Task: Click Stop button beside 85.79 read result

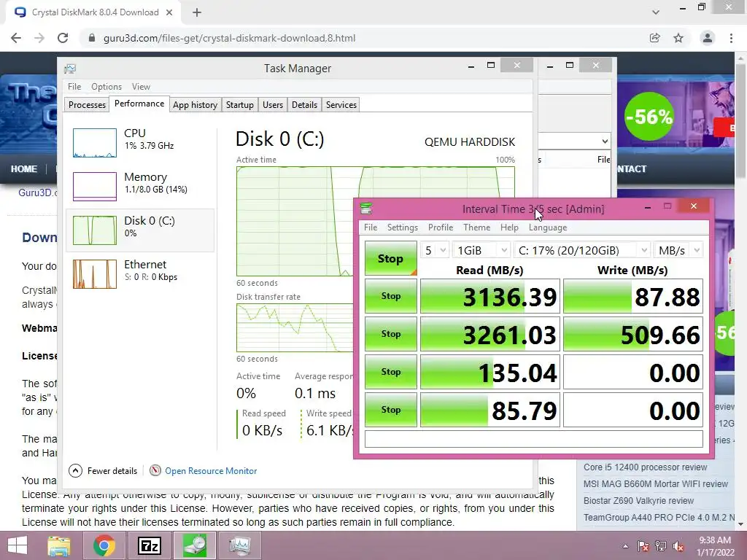Action: click(391, 410)
